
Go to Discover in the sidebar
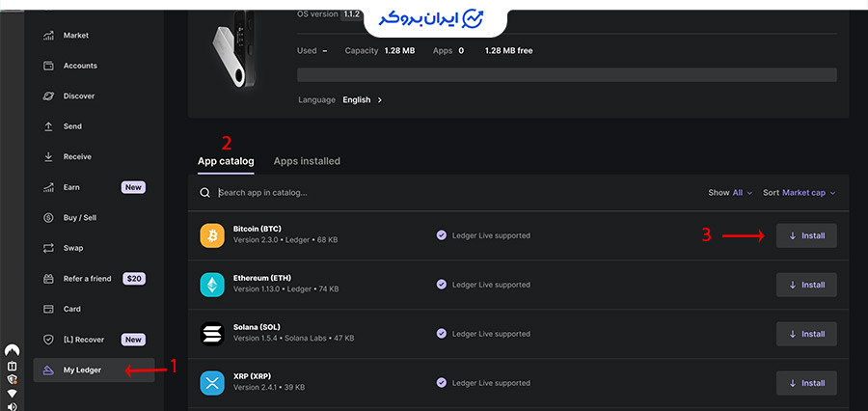coord(79,96)
